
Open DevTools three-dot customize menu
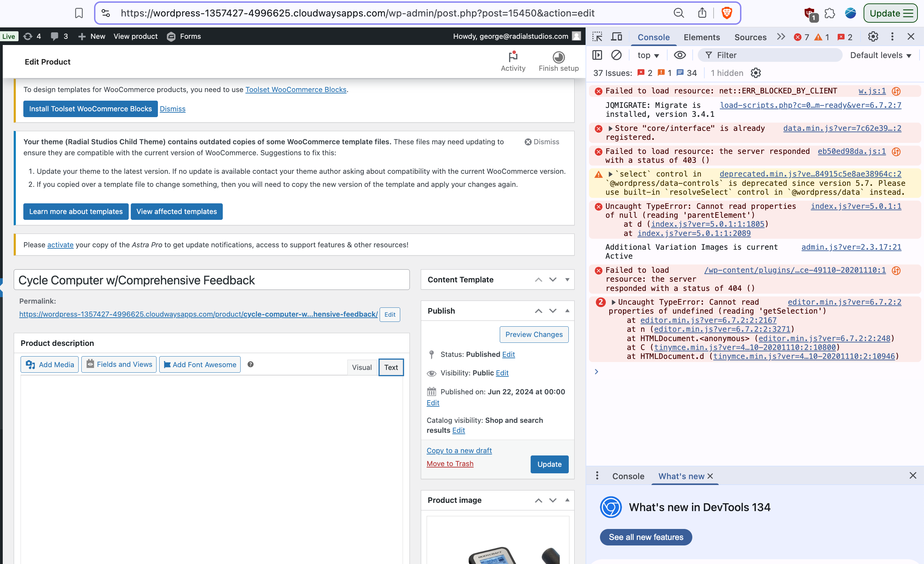[x=892, y=36]
